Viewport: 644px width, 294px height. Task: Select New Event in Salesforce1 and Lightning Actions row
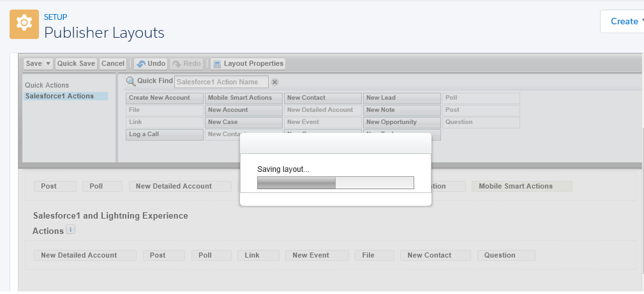pyautogui.click(x=317, y=256)
